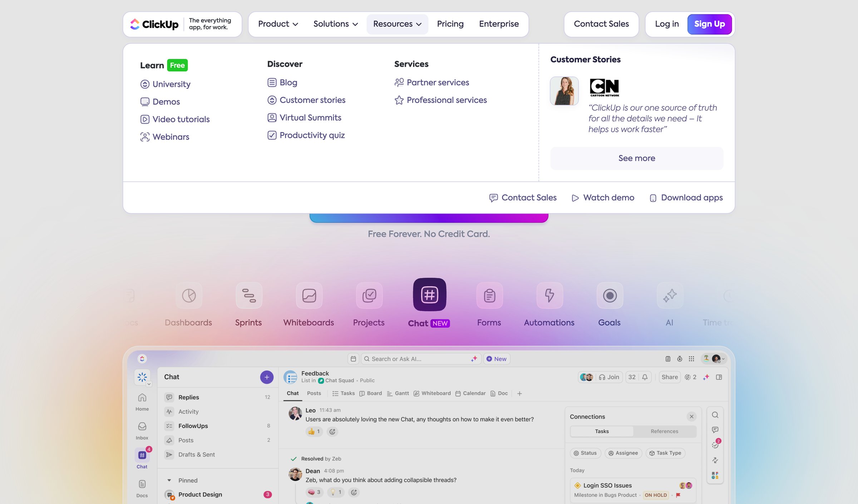This screenshot has height=504, width=858.
Task: Collapse the Pinned section
Action: [169, 480]
